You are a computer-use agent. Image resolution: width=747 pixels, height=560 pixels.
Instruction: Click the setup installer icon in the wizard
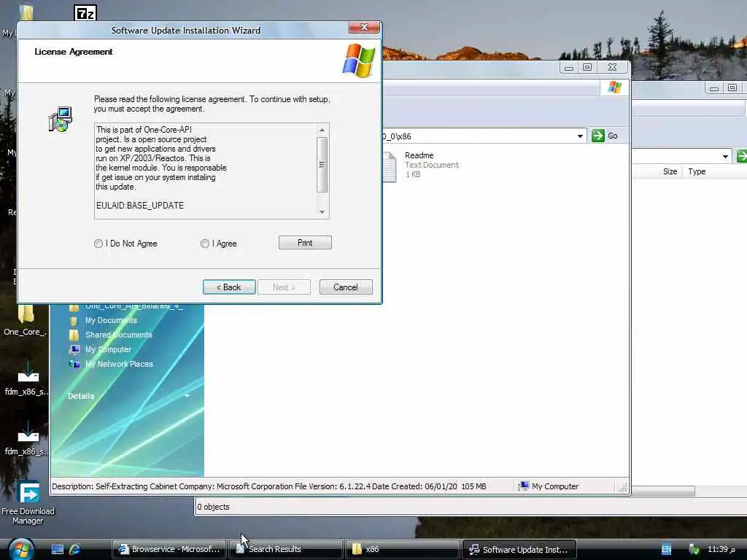tap(61, 119)
